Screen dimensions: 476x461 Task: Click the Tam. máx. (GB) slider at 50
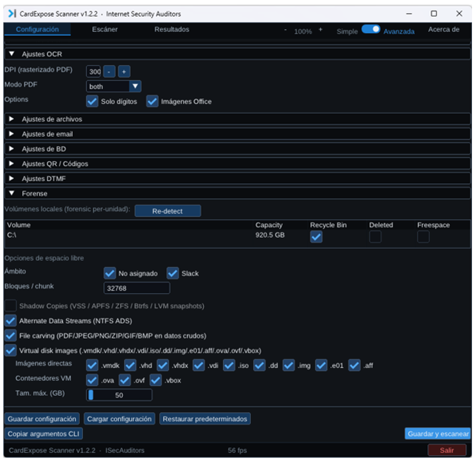pyautogui.click(x=119, y=395)
